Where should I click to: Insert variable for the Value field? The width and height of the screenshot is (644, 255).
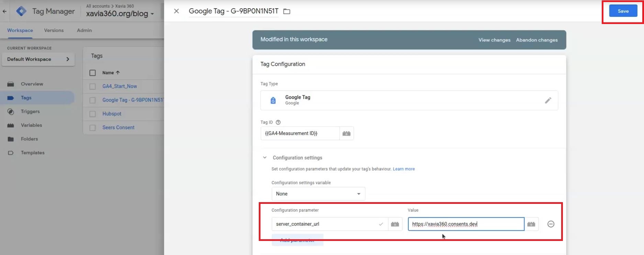click(531, 224)
